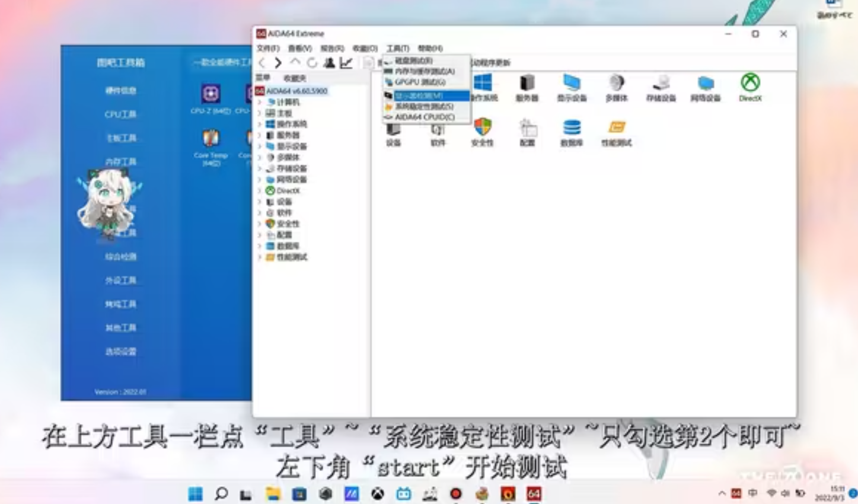The width and height of the screenshot is (858, 504).
Task: Expand the 性能测试 tree node
Action: (x=260, y=257)
